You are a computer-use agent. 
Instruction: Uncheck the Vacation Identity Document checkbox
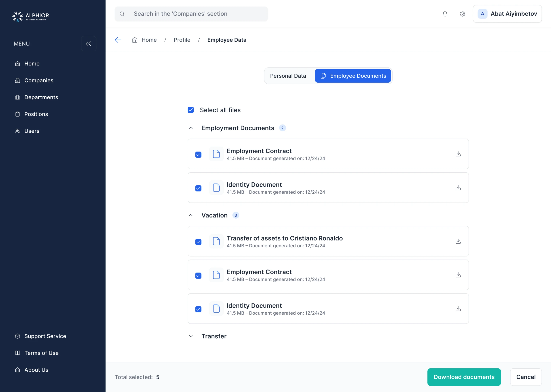(198, 309)
